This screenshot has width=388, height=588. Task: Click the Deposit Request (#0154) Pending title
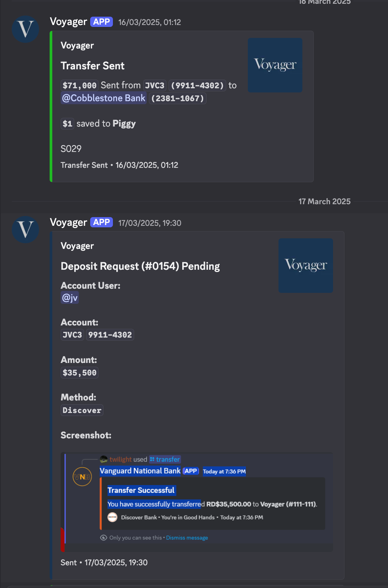(140, 266)
